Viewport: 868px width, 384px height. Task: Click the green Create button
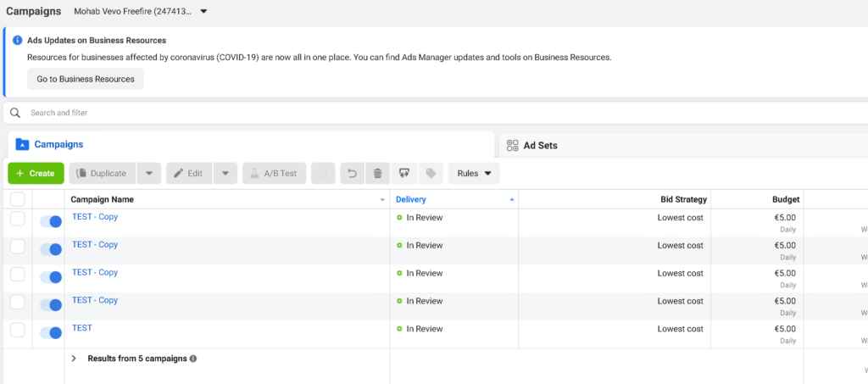pyautogui.click(x=36, y=173)
